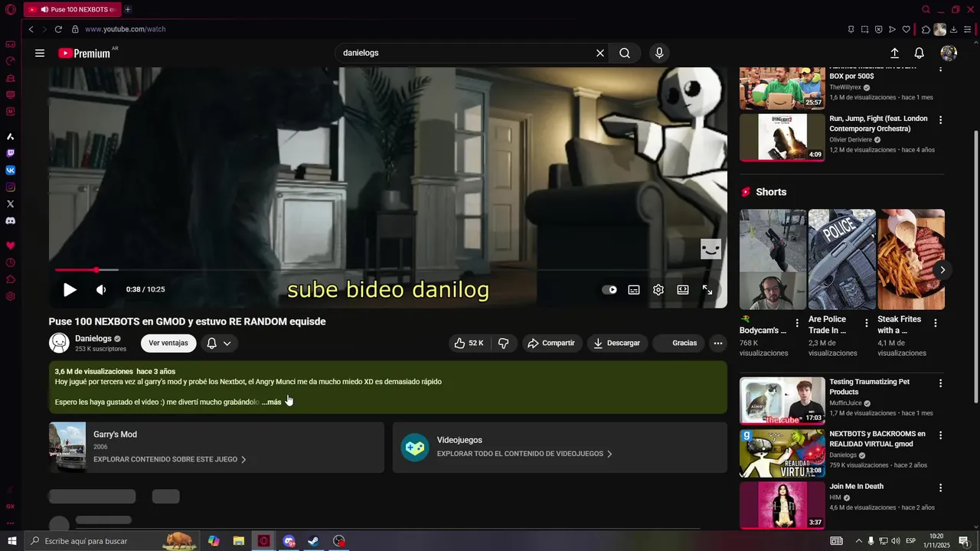Toggle the autoplay switch in player

tap(609, 289)
